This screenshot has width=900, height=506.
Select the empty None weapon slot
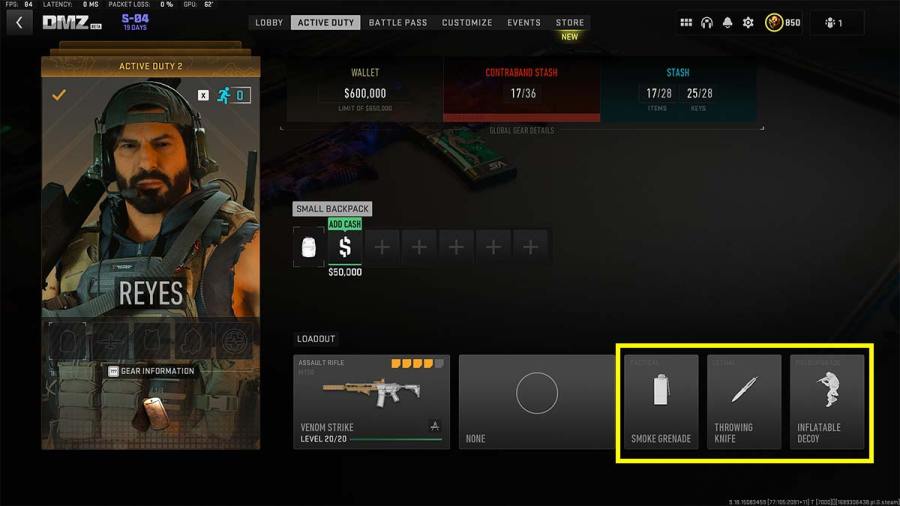coord(537,402)
